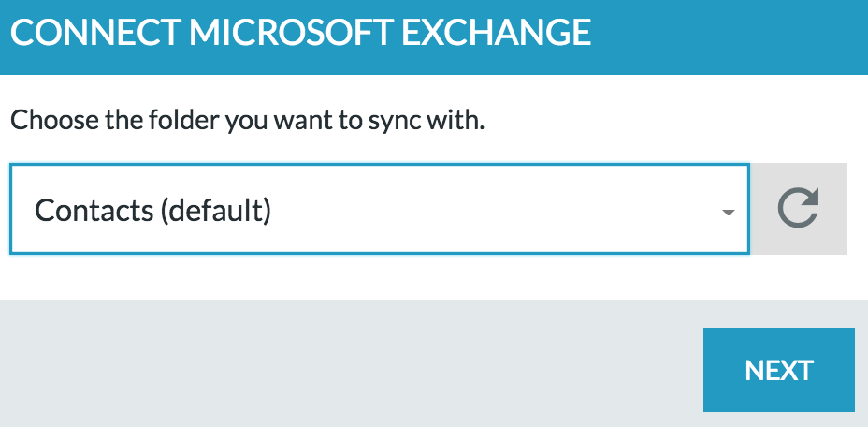Open the Contacts (default) folder dropdown
Viewport: 868px width, 427px height.
pyautogui.click(x=380, y=209)
